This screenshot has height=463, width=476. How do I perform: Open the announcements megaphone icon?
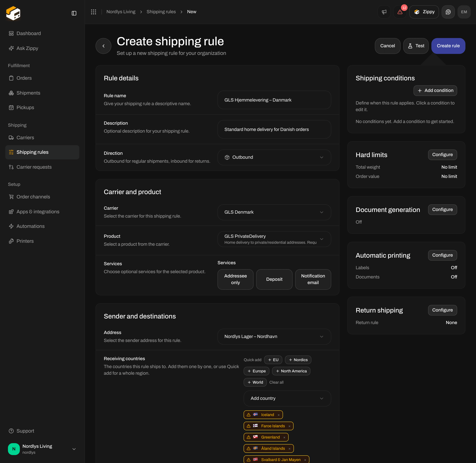click(384, 12)
